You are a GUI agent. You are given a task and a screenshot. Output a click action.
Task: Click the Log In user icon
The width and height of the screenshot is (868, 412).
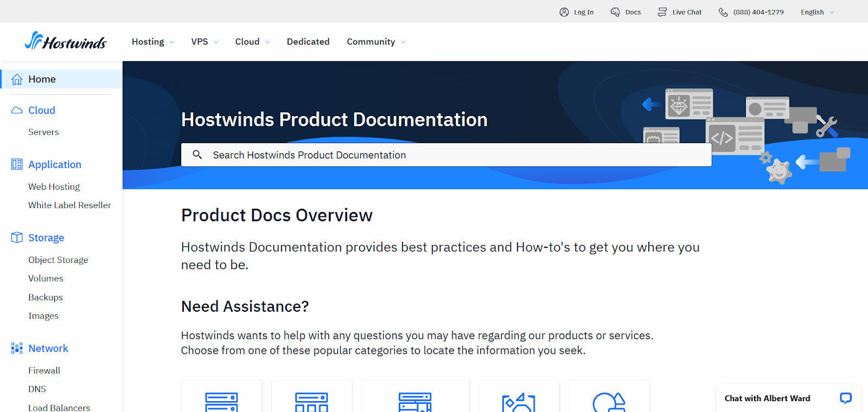pyautogui.click(x=564, y=12)
